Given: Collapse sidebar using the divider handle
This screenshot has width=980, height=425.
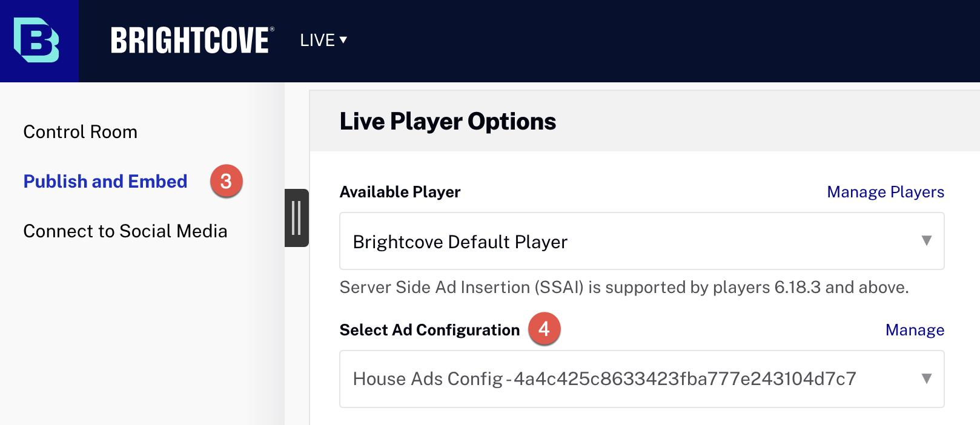Looking at the screenshot, I should click(x=297, y=218).
